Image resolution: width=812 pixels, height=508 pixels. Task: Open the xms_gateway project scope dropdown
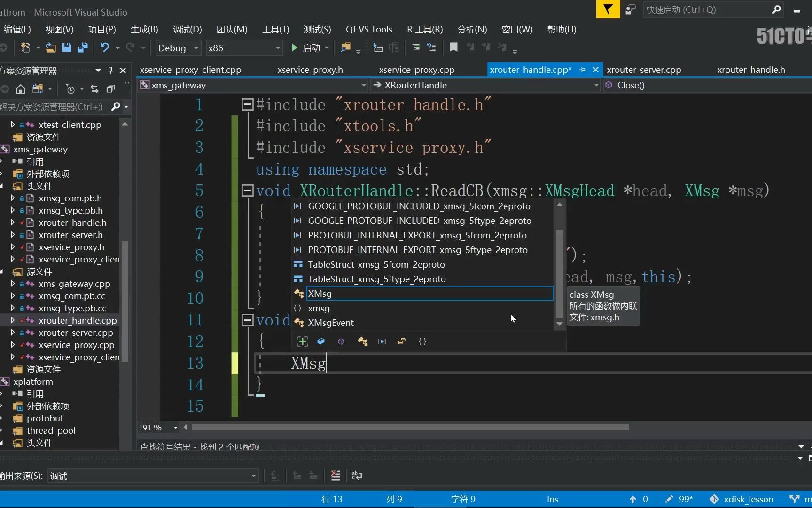click(253, 85)
